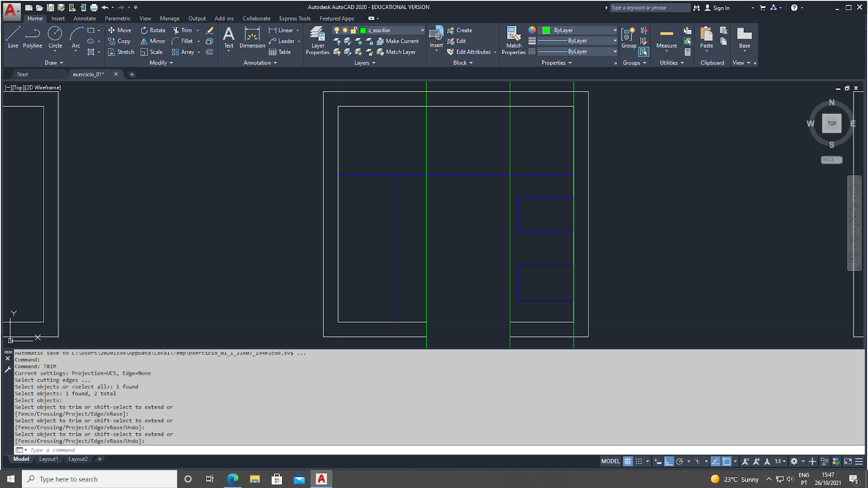Click the Dimension tool

[x=252, y=37]
